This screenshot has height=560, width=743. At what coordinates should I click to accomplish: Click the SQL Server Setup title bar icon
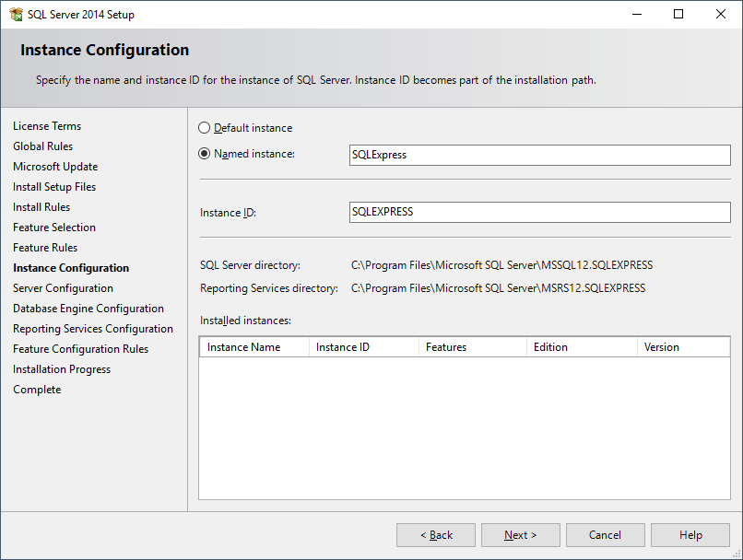16,14
